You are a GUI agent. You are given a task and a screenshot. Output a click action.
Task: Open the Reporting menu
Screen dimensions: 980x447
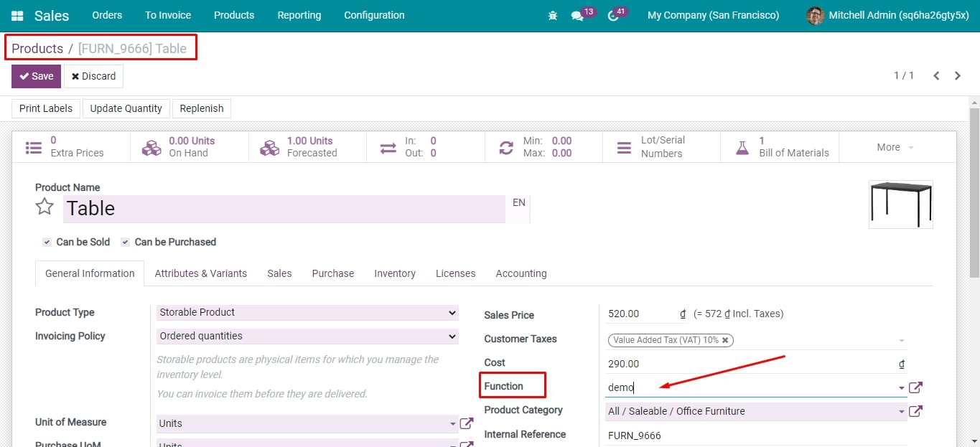299,15
